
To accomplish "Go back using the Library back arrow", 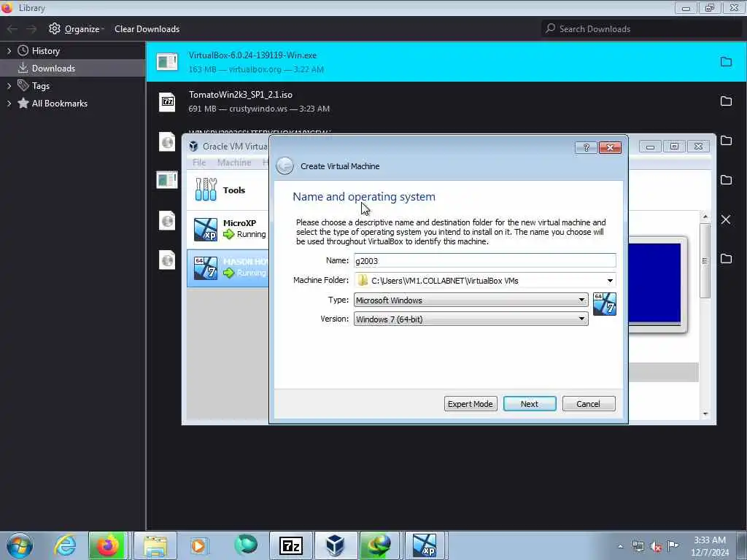I will pos(12,29).
